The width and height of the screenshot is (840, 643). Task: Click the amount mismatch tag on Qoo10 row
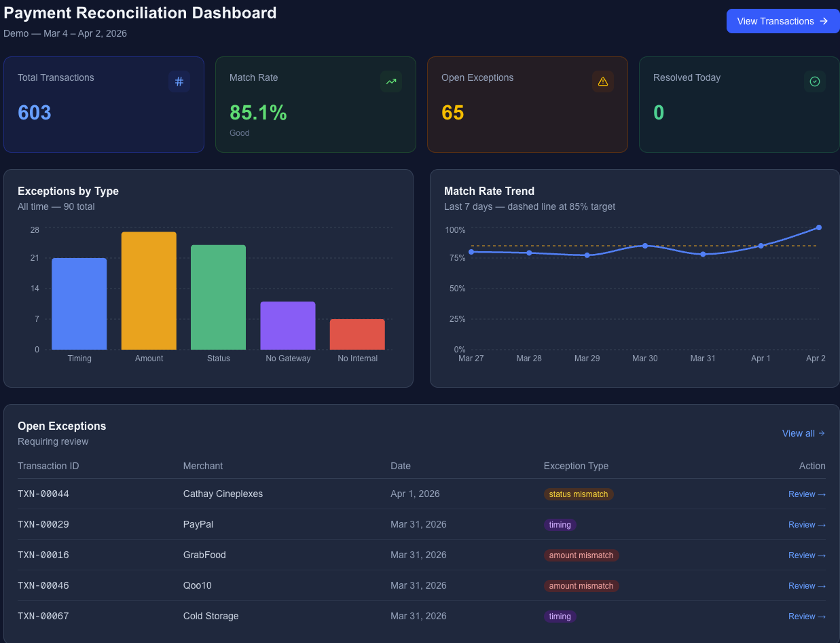click(x=581, y=586)
